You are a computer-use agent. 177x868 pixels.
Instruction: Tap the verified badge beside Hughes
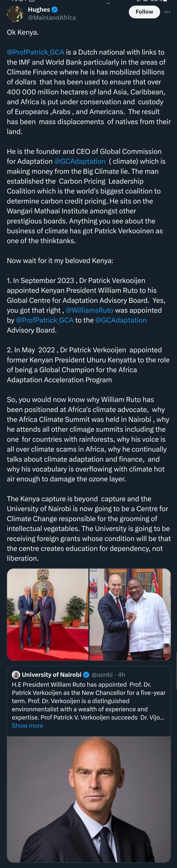click(x=54, y=10)
